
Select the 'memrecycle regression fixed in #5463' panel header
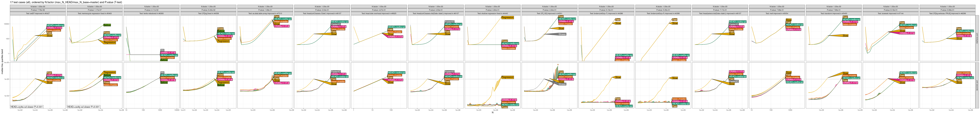(x=94, y=13)
